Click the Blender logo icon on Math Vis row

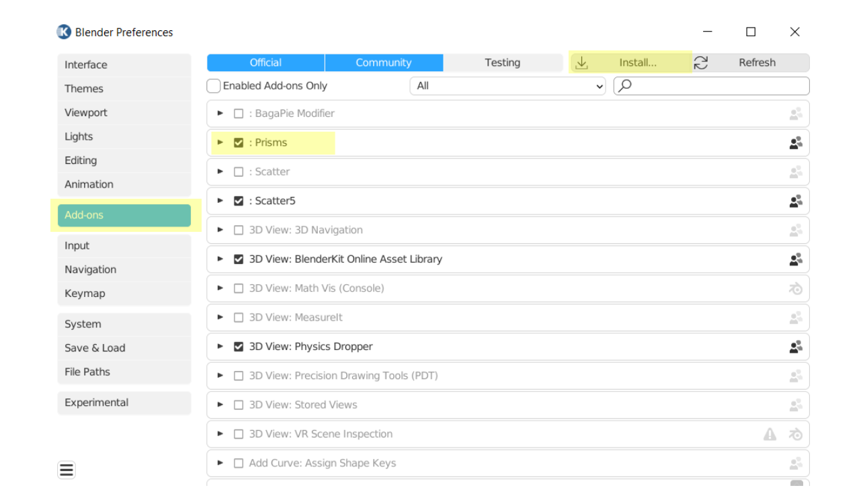[x=796, y=288]
